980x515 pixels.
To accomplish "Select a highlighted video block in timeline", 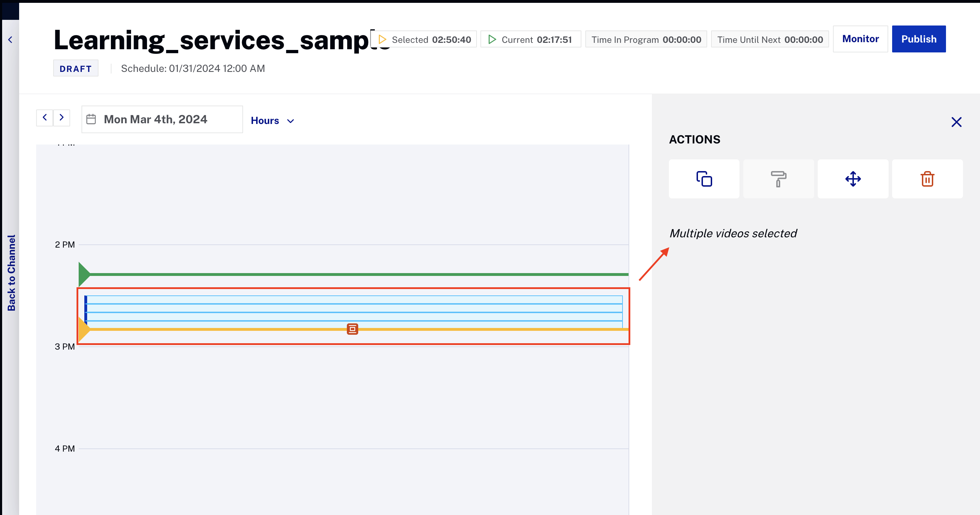I will coord(354,308).
